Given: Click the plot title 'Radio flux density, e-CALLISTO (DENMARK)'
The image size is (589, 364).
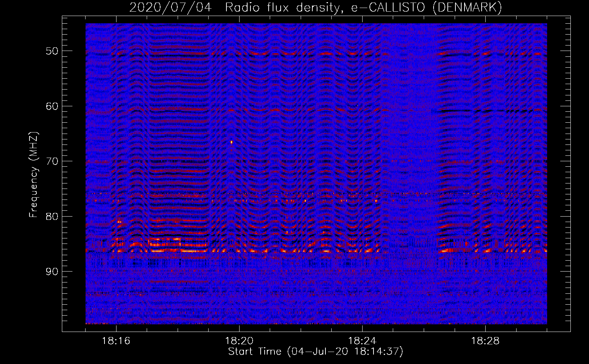Looking at the screenshot, I should [363, 7].
